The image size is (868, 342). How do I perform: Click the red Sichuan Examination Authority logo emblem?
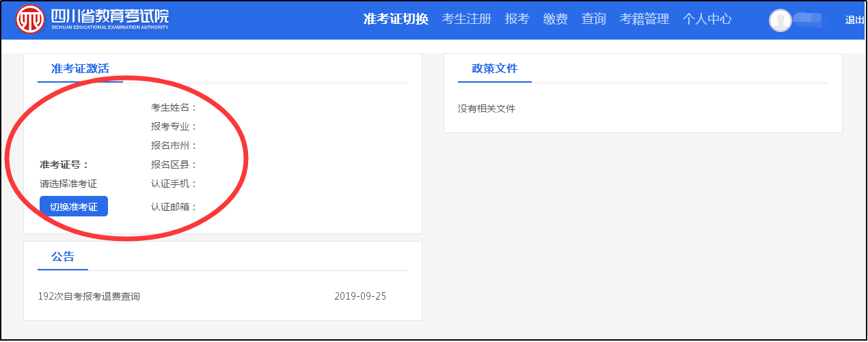coord(31,19)
